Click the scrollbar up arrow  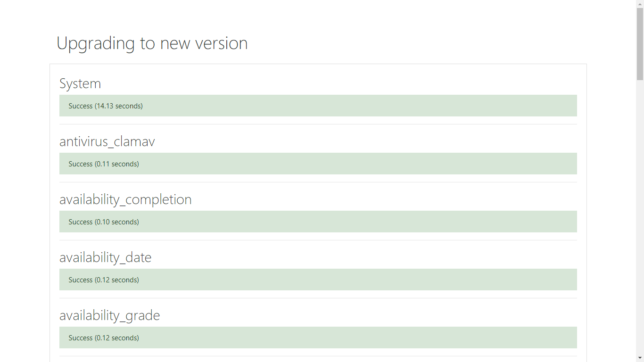tap(640, 4)
